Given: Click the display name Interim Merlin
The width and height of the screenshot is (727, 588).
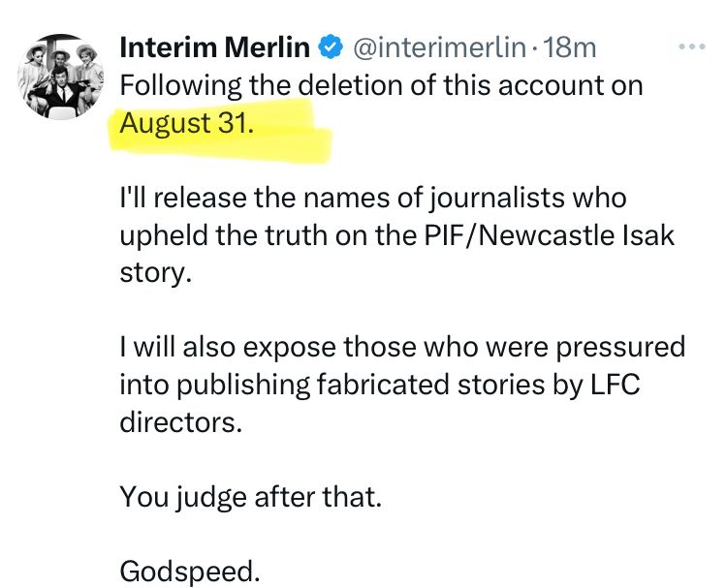Looking at the screenshot, I should [214, 47].
